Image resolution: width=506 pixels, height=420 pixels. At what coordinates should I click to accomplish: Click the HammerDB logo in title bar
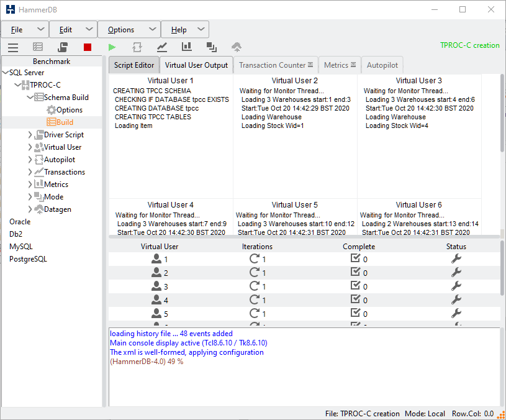coord(11,9)
